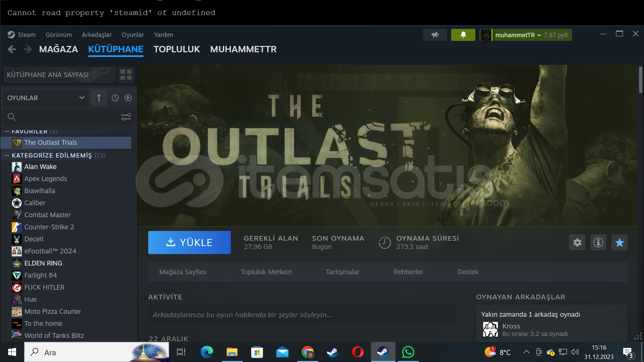The image size is (644, 362).
Task: Open the green notifications bell
Action: pos(463,35)
